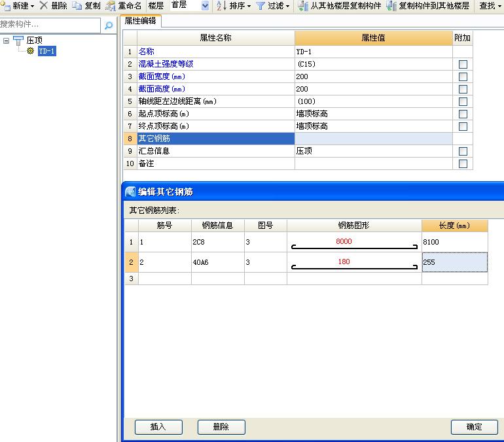Toggle 轴线距左边线距离 附加 checkbox
The width and height of the screenshot is (504, 442).
tap(463, 101)
